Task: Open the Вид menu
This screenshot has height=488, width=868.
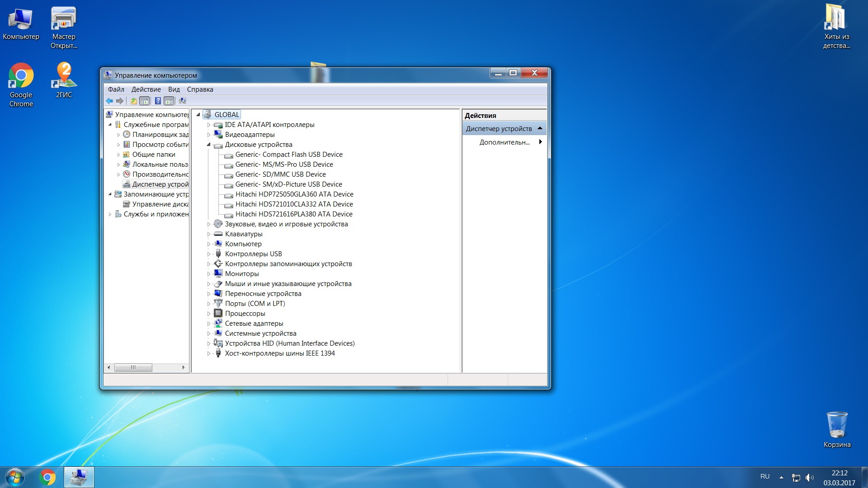Action: pyautogui.click(x=174, y=89)
